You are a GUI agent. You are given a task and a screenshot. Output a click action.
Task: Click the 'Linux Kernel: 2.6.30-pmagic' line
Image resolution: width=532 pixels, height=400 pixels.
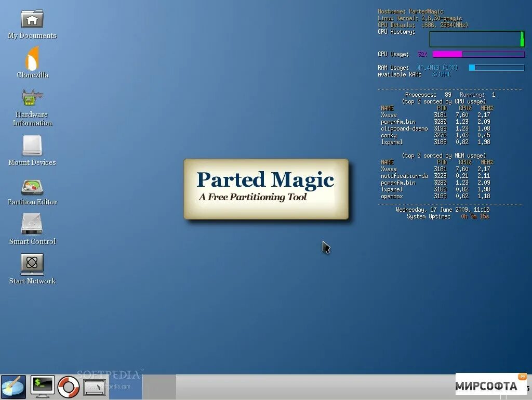(420, 18)
